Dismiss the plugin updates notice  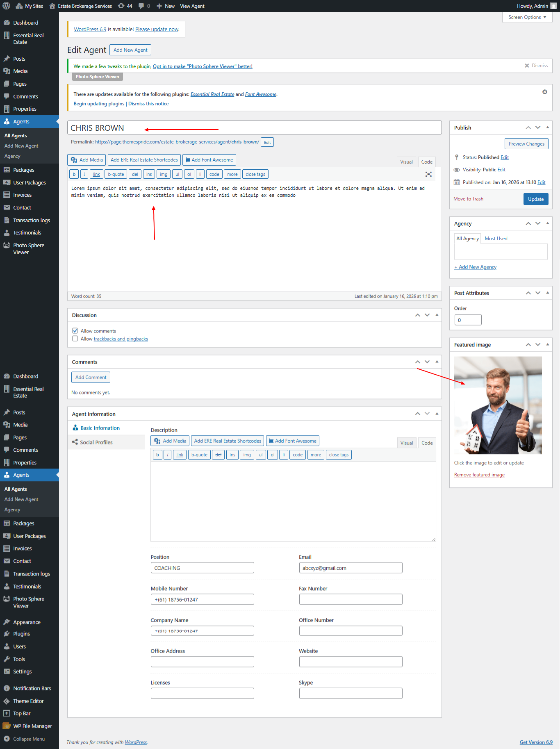544,92
